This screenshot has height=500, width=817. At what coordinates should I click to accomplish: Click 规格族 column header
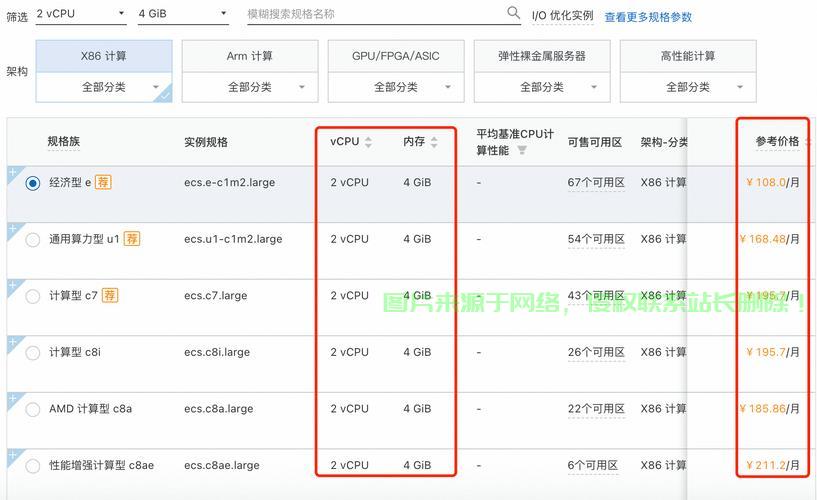pos(64,142)
